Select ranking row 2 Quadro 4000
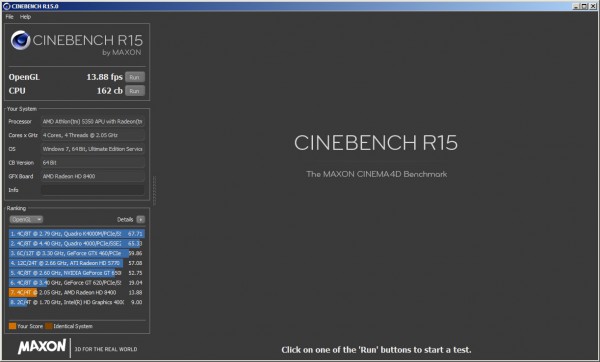Viewport: 600px width, 362px height. pyautogui.click(x=77, y=243)
